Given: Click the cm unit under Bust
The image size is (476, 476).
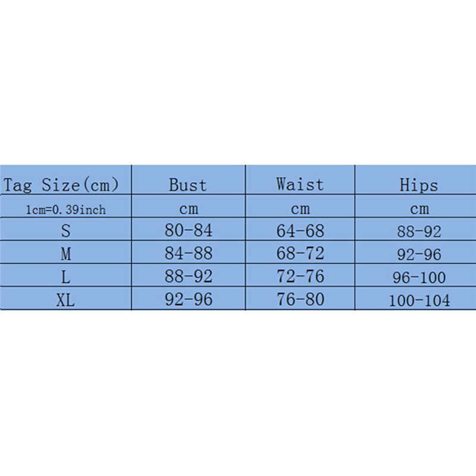Looking at the screenshot, I should [x=188, y=209].
